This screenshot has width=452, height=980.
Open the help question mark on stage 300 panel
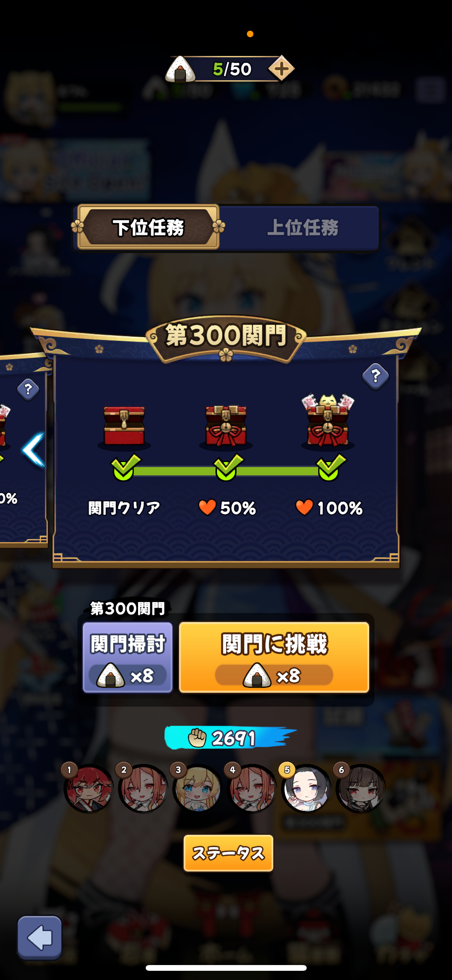[375, 376]
